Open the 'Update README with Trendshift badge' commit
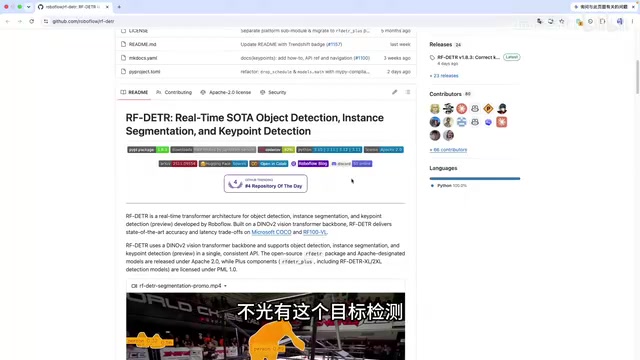Screen dimensions: 640x360 pos(282,44)
